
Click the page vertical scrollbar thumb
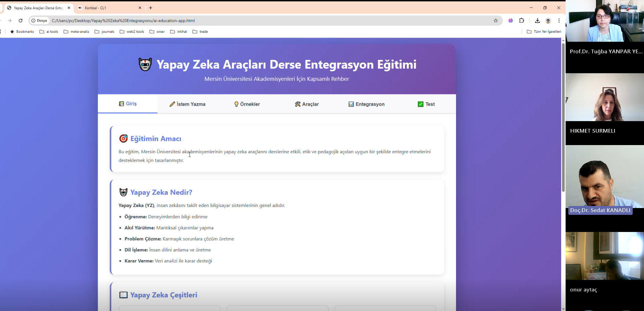563,116
